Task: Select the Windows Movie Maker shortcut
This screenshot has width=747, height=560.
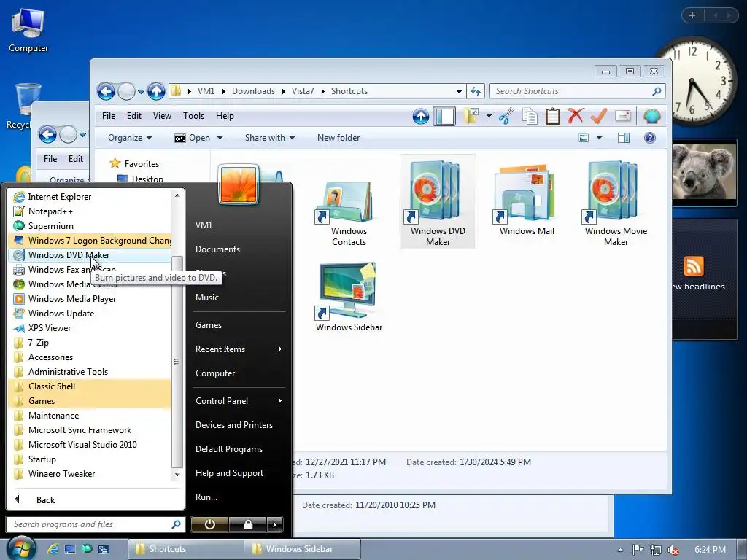Action: coord(616,203)
